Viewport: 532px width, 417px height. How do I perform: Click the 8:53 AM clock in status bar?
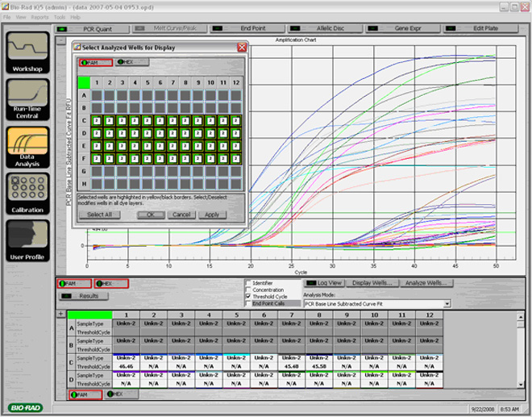[509, 409]
